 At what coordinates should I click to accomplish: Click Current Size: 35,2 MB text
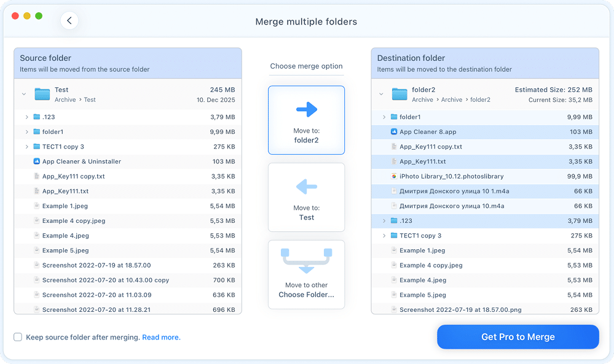561,99
